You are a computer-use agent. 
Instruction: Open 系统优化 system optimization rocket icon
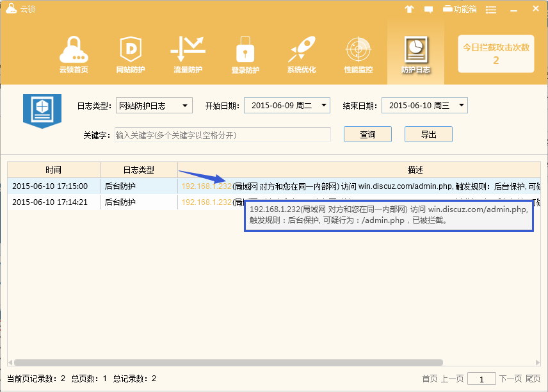[301, 51]
